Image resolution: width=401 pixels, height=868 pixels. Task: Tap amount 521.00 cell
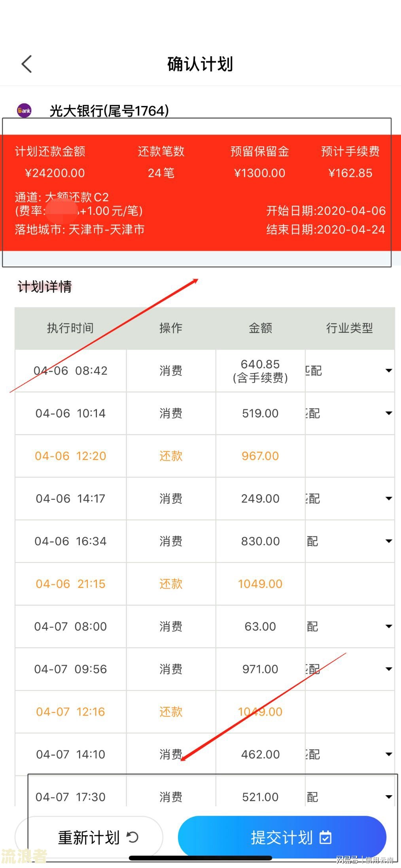pos(260,797)
